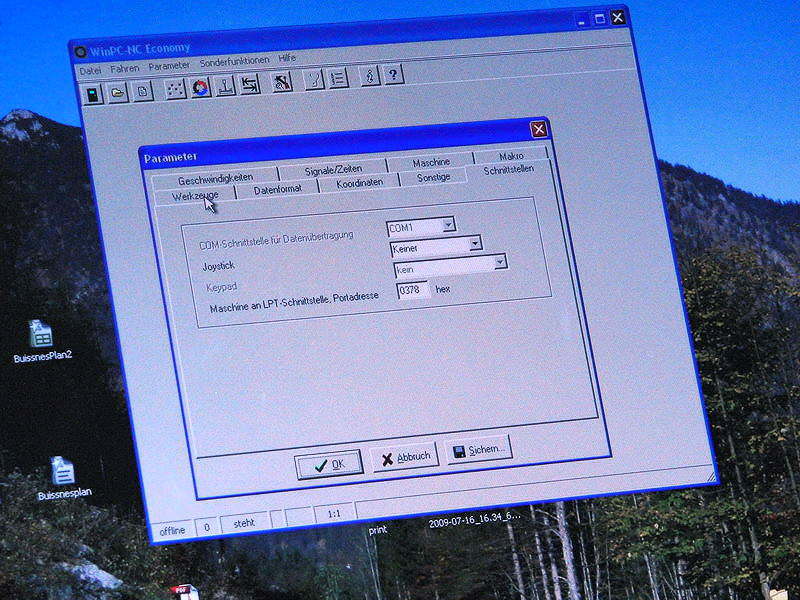Cancel the dialog with Abbruch
This screenshot has width=800, height=600.
point(406,457)
